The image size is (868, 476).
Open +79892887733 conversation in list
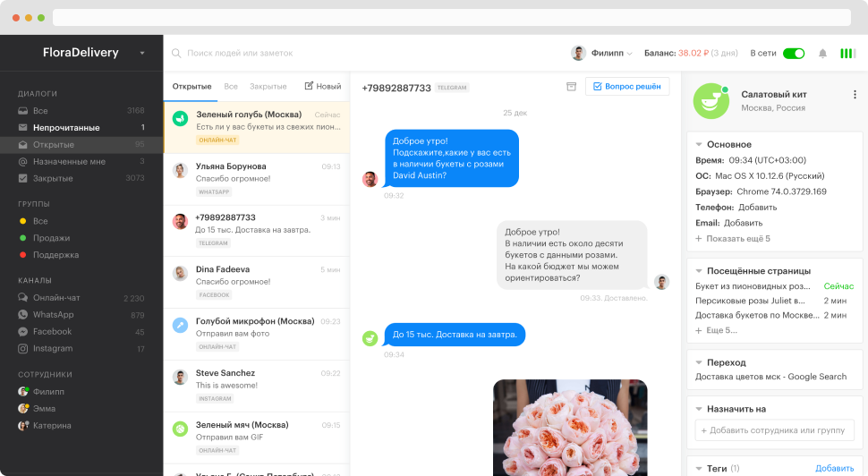coord(256,231)
